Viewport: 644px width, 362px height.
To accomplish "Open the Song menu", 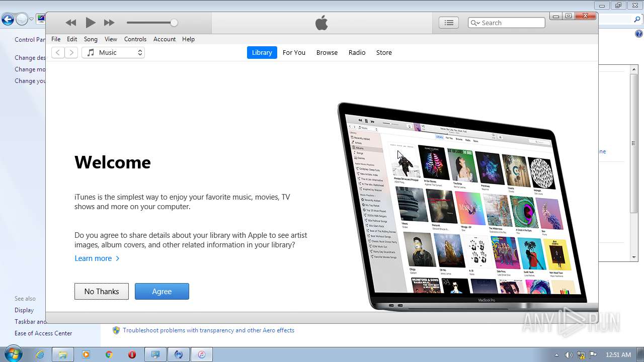I will [x=91, y=39].
